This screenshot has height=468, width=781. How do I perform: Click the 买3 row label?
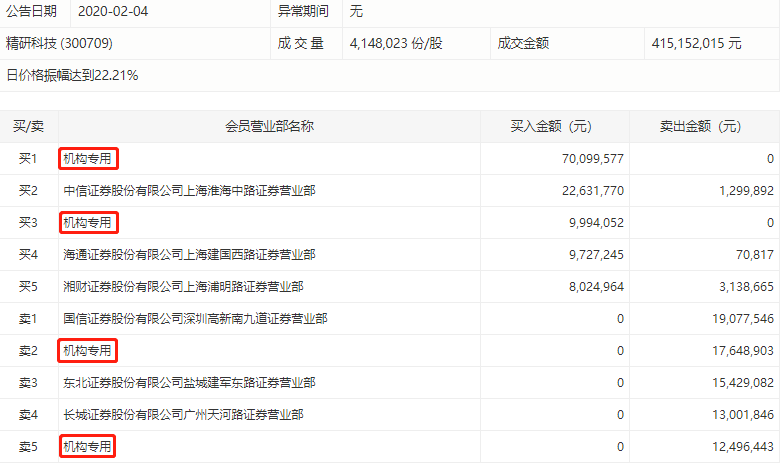click(28, 223)
